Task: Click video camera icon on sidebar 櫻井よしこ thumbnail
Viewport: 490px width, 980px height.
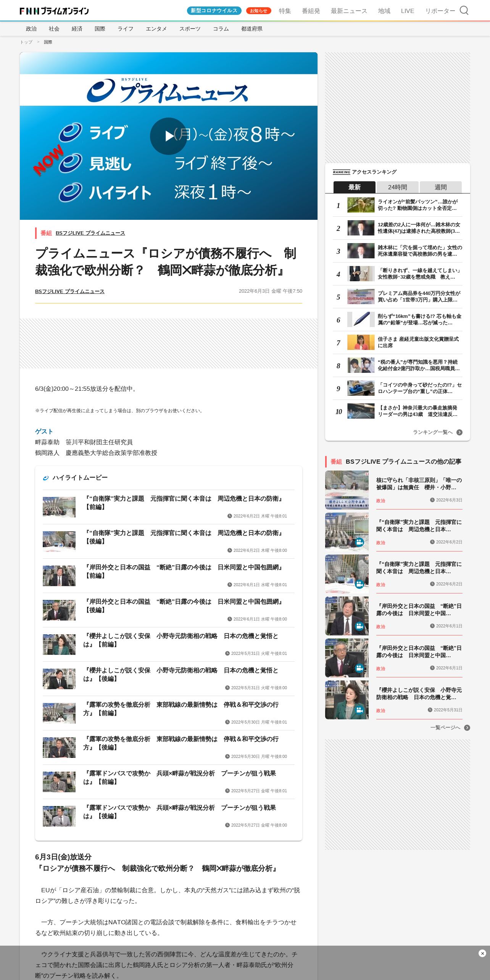Action: [x=359, y=710]
